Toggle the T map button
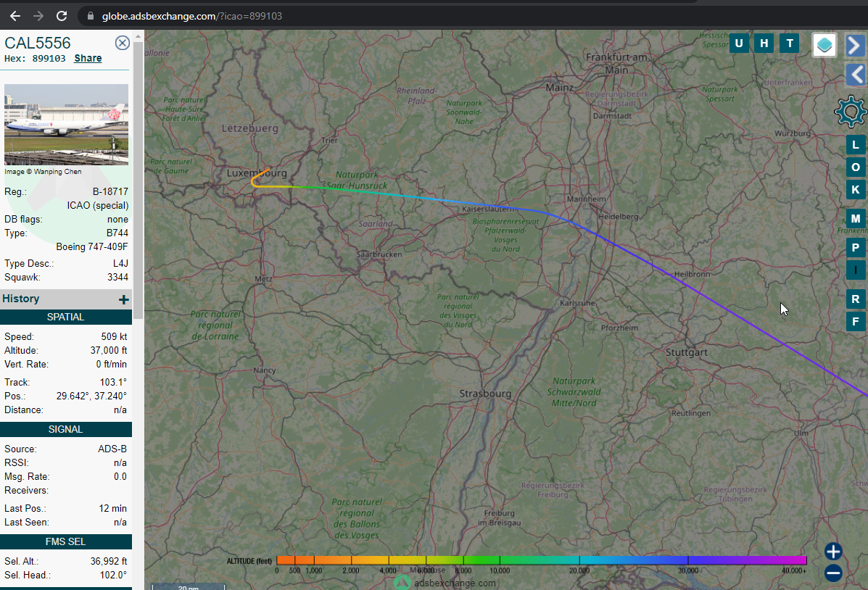The image size is (868, 590). [x=790, y=43]
